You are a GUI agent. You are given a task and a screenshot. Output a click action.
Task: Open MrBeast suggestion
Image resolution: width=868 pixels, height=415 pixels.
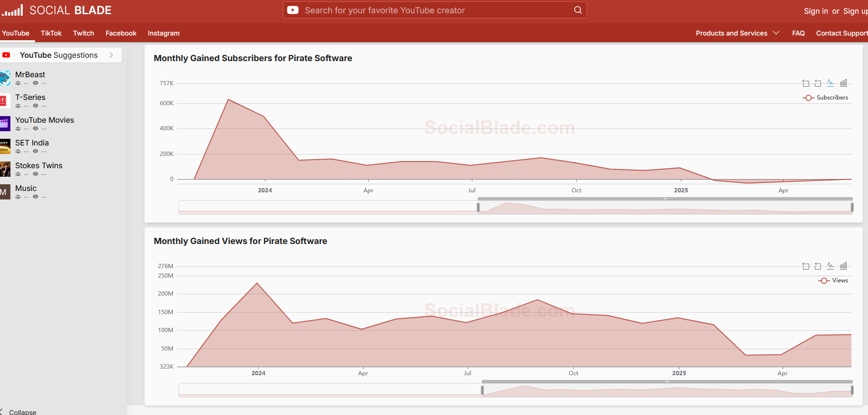pyautogui.click(x=30, y=74)
